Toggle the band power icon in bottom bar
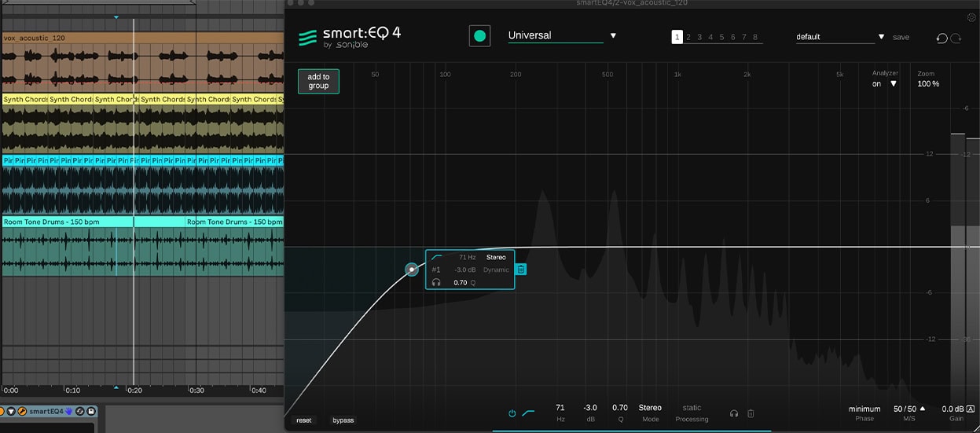The width and height of the screenshot is (980, 433). pyautogui.click(x=512, y=413)
